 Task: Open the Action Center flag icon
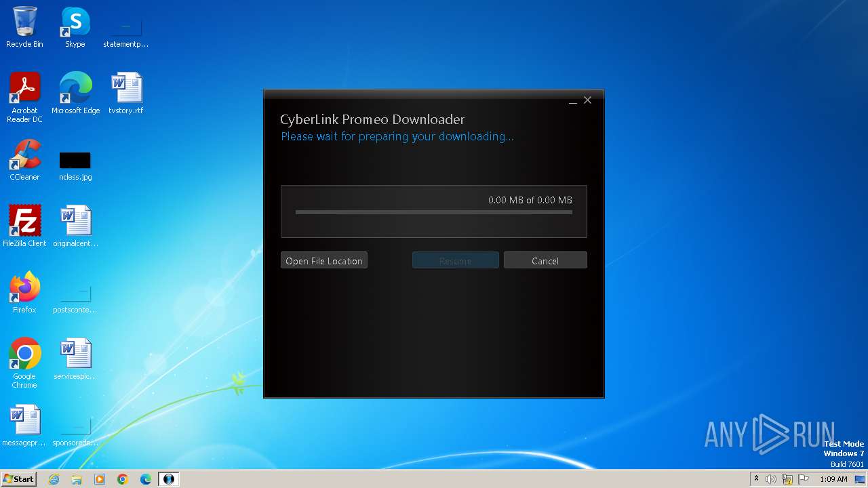coord(804,479)
